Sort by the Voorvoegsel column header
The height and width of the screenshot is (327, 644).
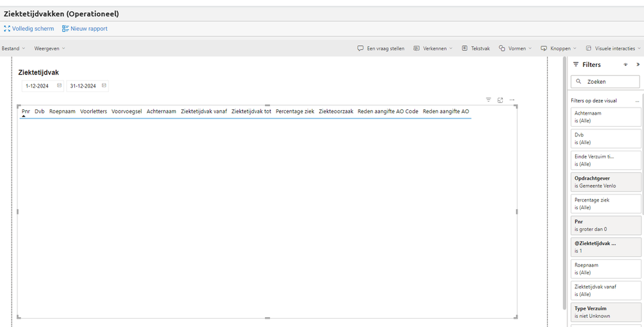[127, 111]
